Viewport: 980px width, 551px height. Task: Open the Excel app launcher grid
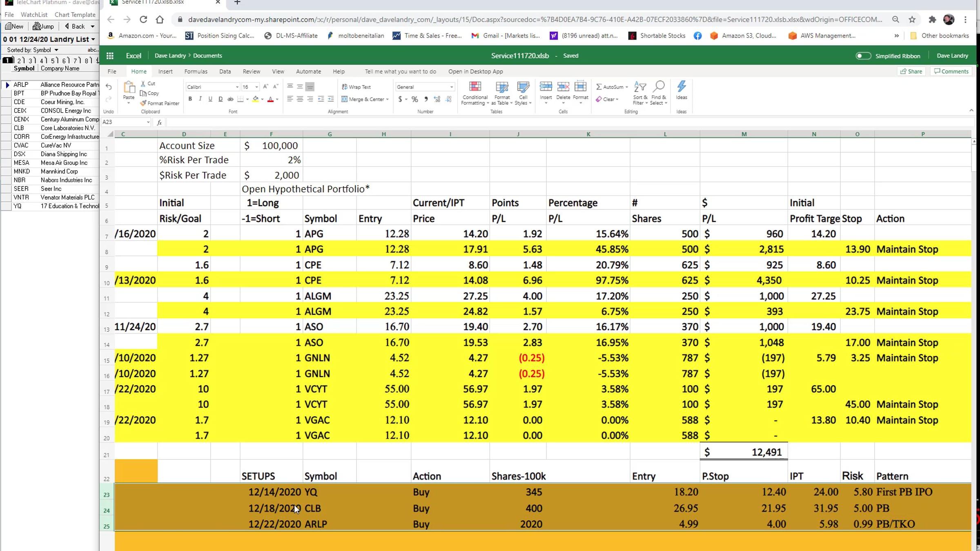[x=110, y=56]
